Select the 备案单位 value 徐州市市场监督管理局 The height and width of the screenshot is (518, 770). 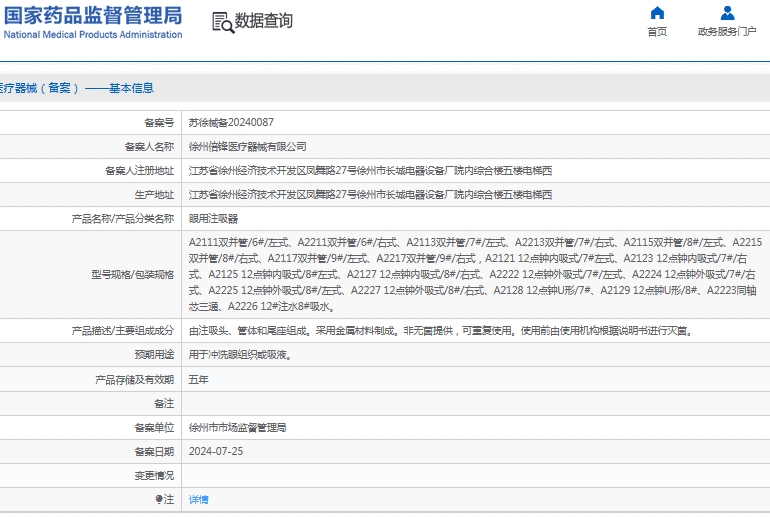point(237,428)
